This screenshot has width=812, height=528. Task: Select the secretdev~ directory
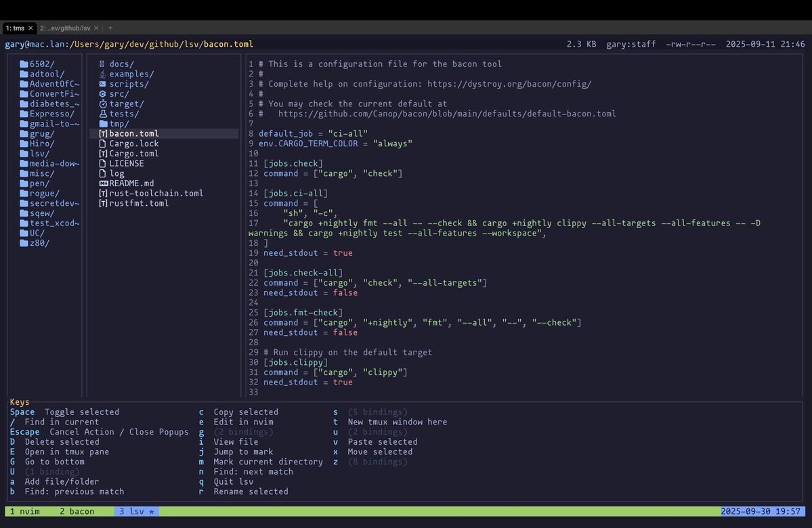tap(49, 204)
